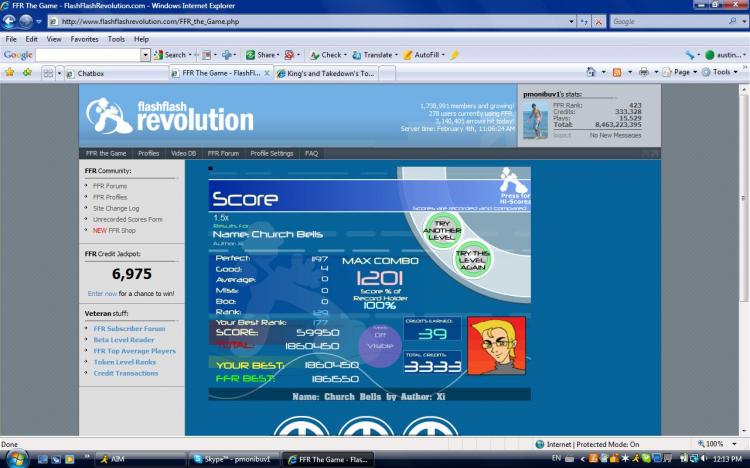
Task: Open the zoom level 100% dropdown arrow
Action: pyautogui.click(x=735, y=444)
